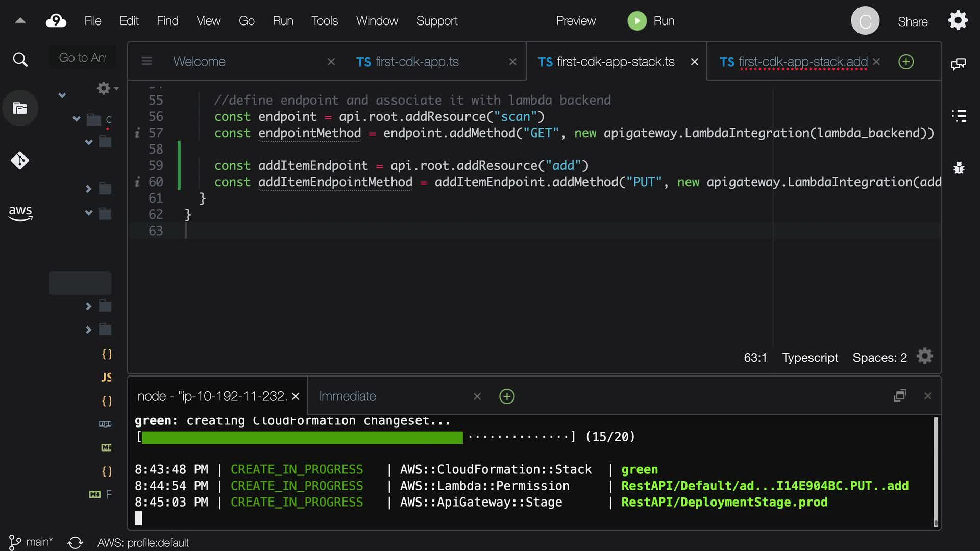The image size is (980, 551).
Task: Open the Collaborate chat icon panel
Action: click(958, 64)
